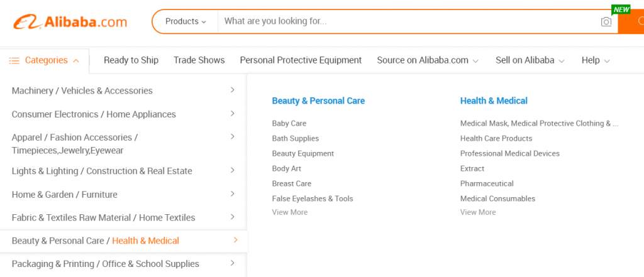The width and height of the screenshot is (644, 277).
Task: Select Personal Protective Equipment in navigation bar
Action: click(x=301, y=60)
